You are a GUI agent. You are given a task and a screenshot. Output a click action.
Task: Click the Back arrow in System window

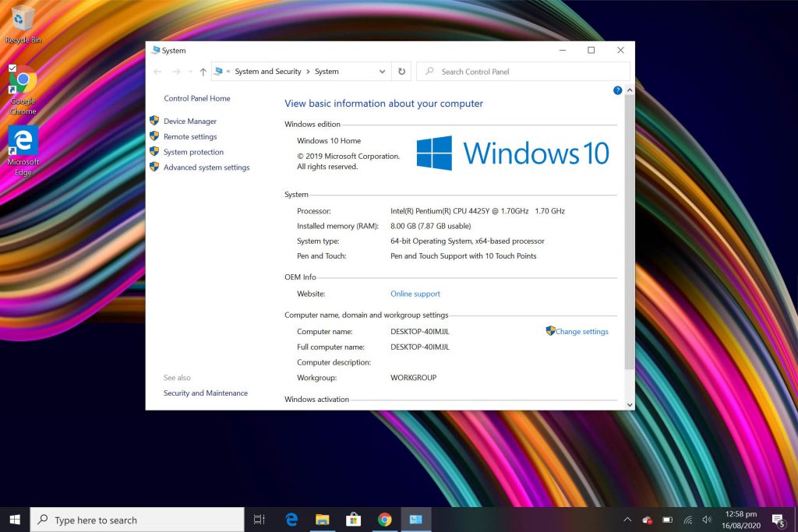pyautogui.click(x=157, y=72)
